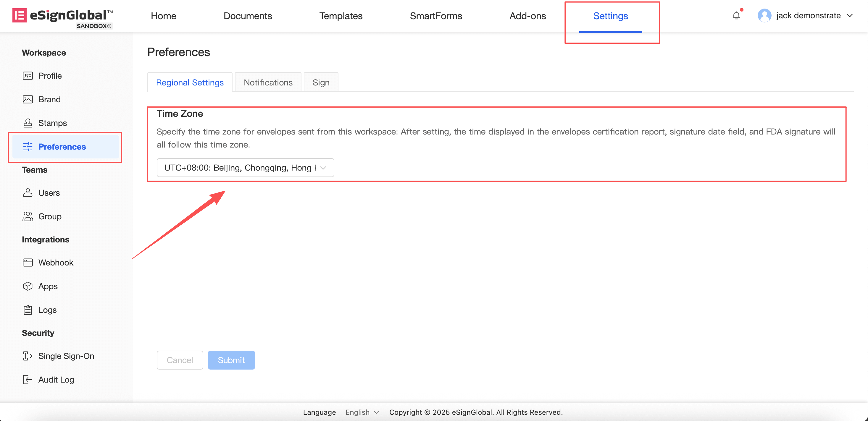
Task: Switch to the Sign tab
Action: (321, 82)
